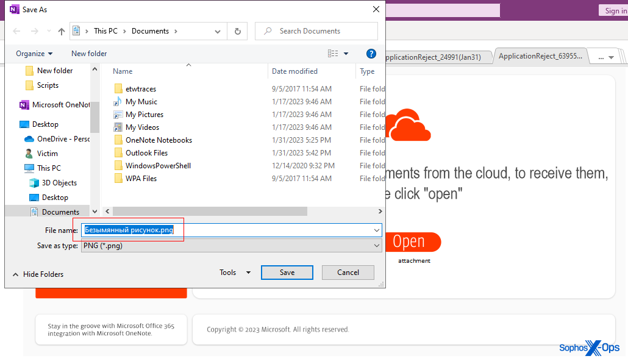Refresh the Documents folder view

coord(238,31)
